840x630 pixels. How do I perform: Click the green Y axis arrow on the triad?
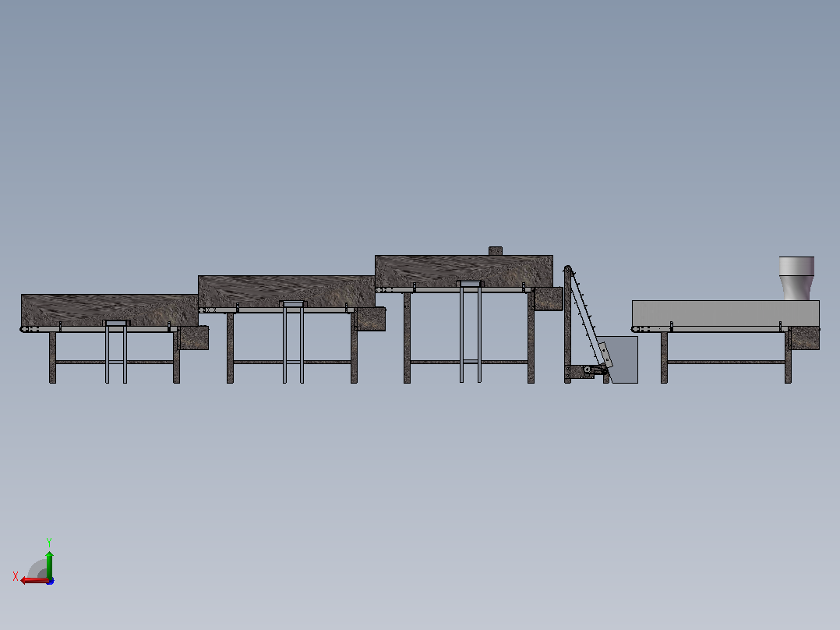point(49,565)
